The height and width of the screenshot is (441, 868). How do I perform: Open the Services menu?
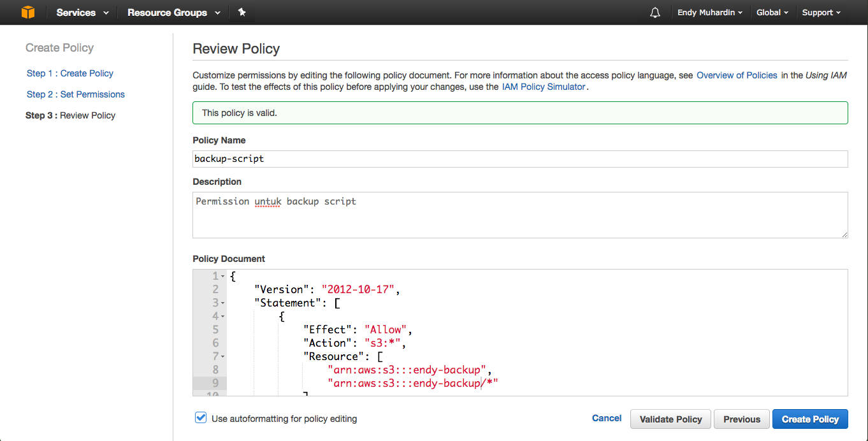point(82,12)
